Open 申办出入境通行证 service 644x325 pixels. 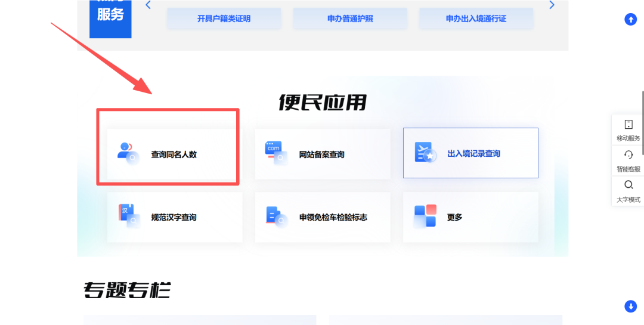tap(476, 18)
